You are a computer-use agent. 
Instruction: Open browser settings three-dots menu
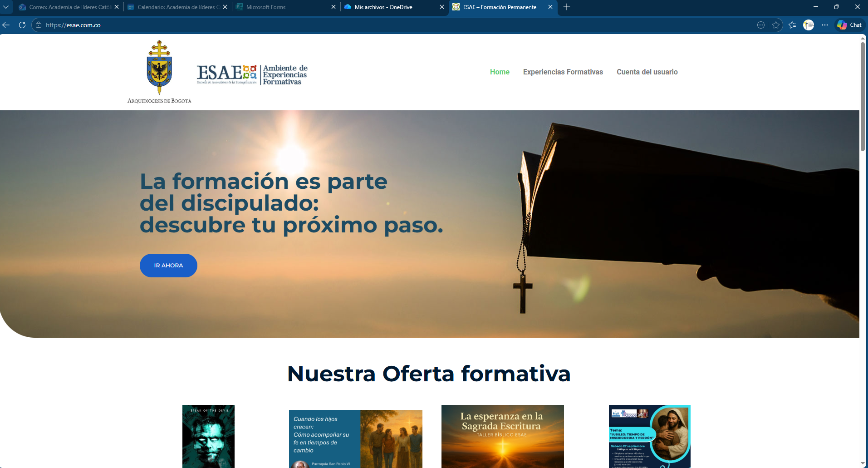pos(824,25)
